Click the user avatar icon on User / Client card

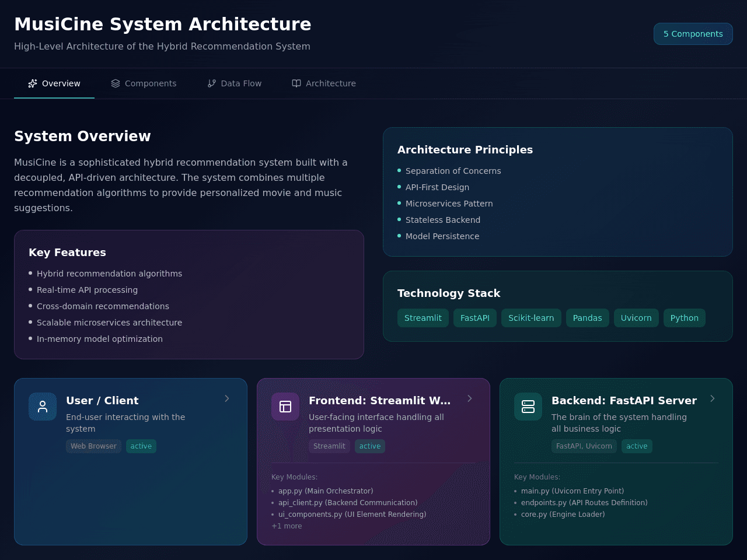pyautogui.click(x=43, y=407)
